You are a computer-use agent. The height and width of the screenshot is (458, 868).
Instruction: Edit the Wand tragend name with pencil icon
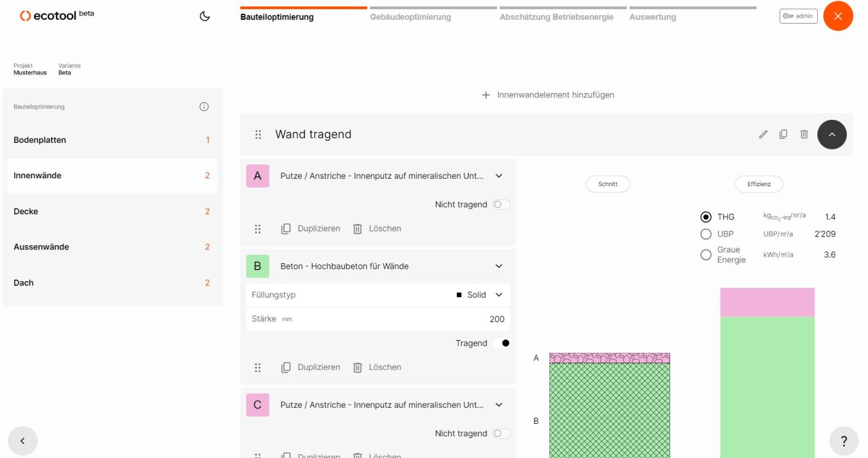point(763,134)
